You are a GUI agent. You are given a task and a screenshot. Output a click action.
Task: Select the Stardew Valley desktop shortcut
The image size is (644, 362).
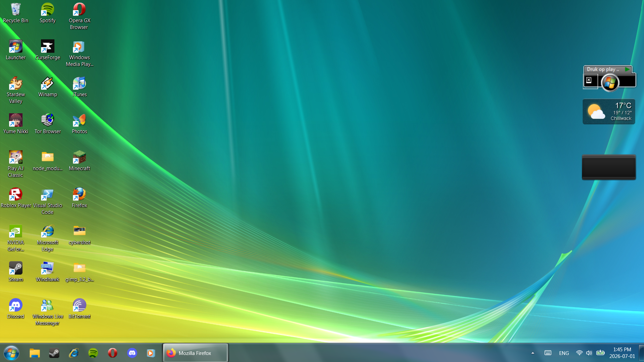pos(15,90)
